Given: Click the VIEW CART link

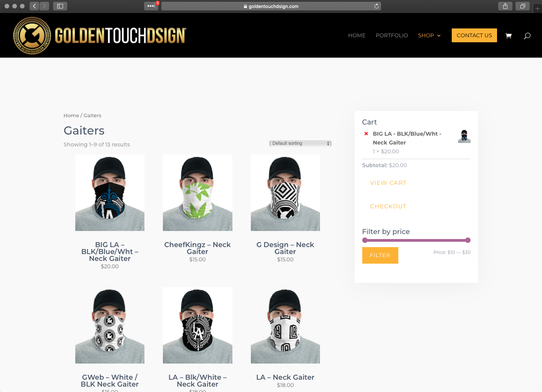Looking at the screenshot, I should (388, 183).
